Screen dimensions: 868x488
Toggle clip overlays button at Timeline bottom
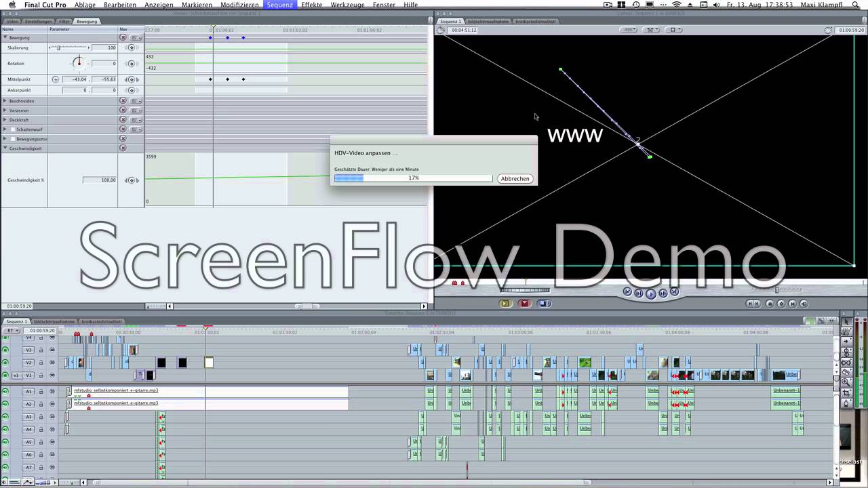click(28, 482)
